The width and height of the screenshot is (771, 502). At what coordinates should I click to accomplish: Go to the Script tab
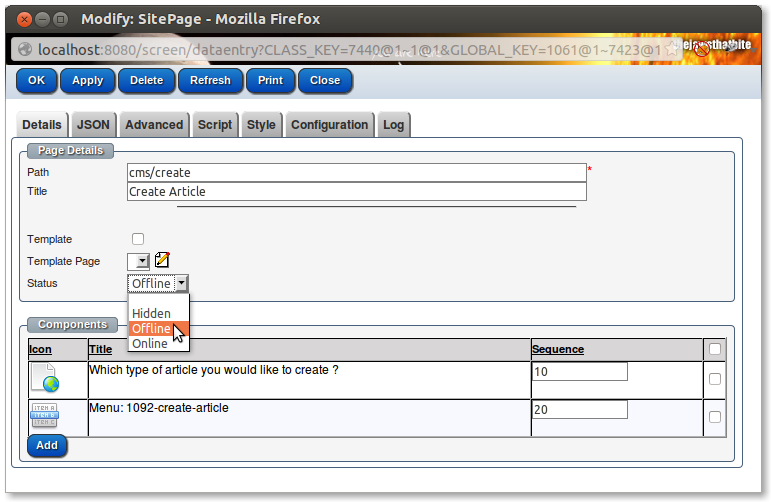pyautogui.click(x=215, y=125)
